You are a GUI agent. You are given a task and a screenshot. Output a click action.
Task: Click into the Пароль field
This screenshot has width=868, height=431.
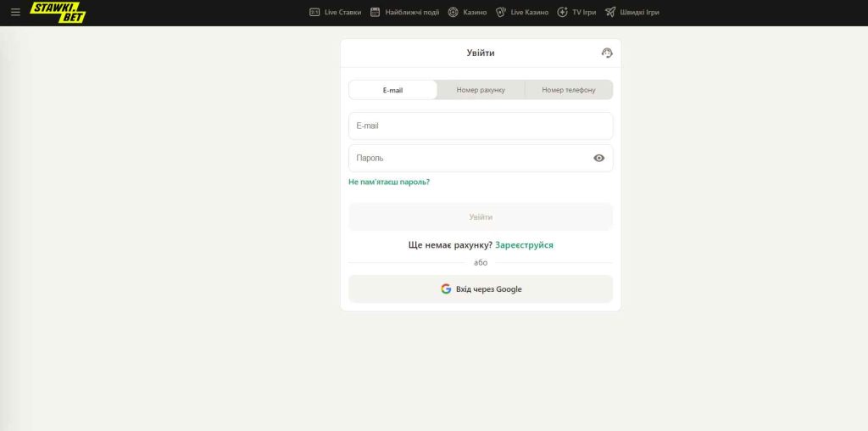(x=466, y=158)
